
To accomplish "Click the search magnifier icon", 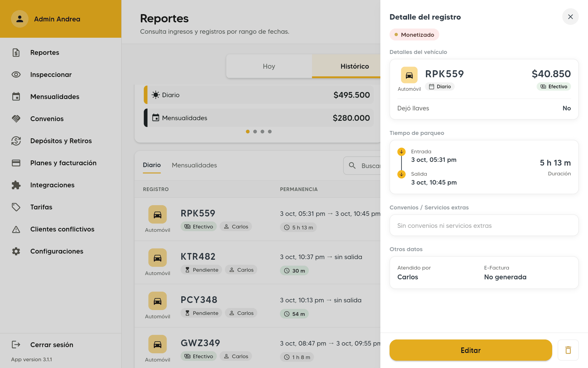I will (352, 166).
